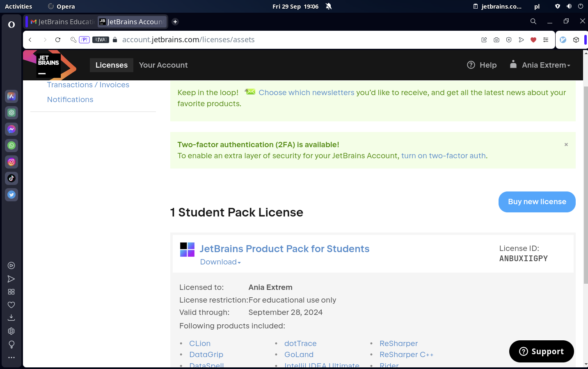The width and height of the screenshot is (588, 369).
Task: Send page to My Flow from address bar
Action: point(521,40)
